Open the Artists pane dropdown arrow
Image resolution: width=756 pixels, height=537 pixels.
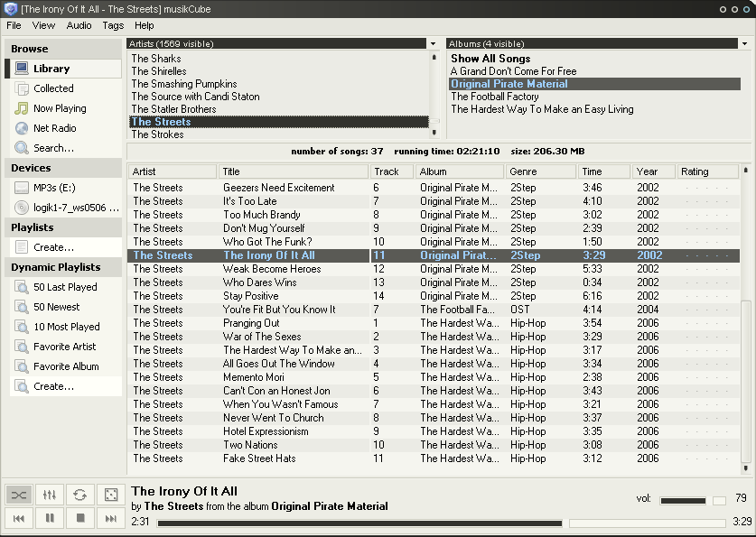(x=433, y=44)
